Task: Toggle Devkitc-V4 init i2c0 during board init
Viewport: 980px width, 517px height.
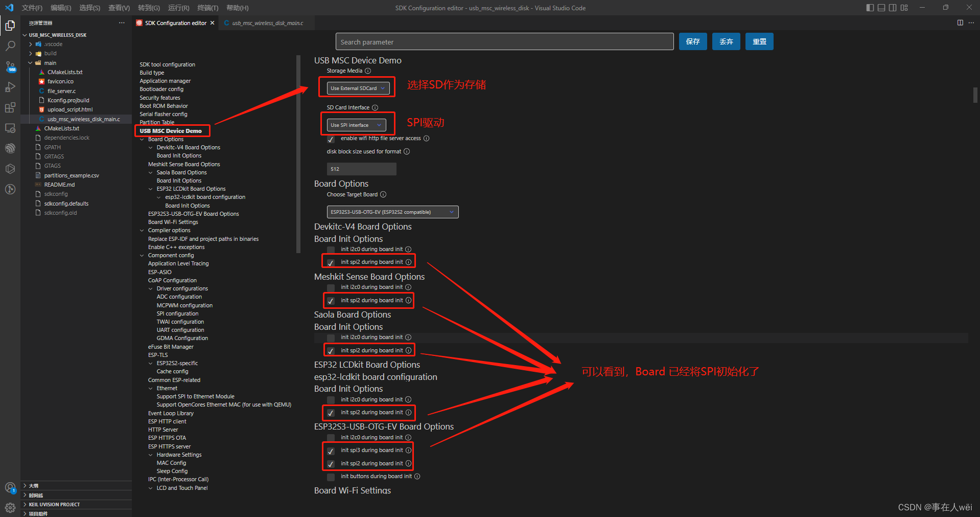Action: 331,250
